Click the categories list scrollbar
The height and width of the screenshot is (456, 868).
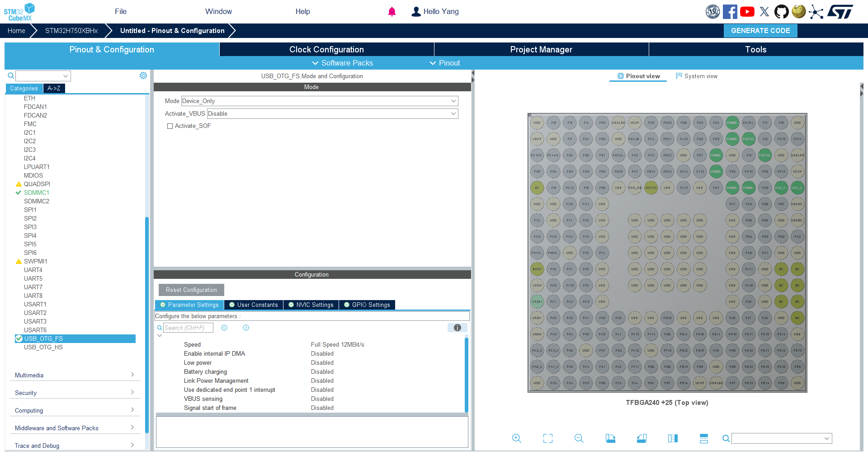point(147,324)
